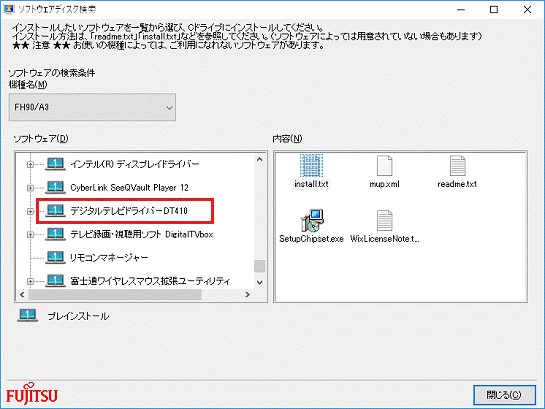Viewport: 545px width, 409px height.
Task: Click the プレインストール legend text
Action: pos(78,316)
